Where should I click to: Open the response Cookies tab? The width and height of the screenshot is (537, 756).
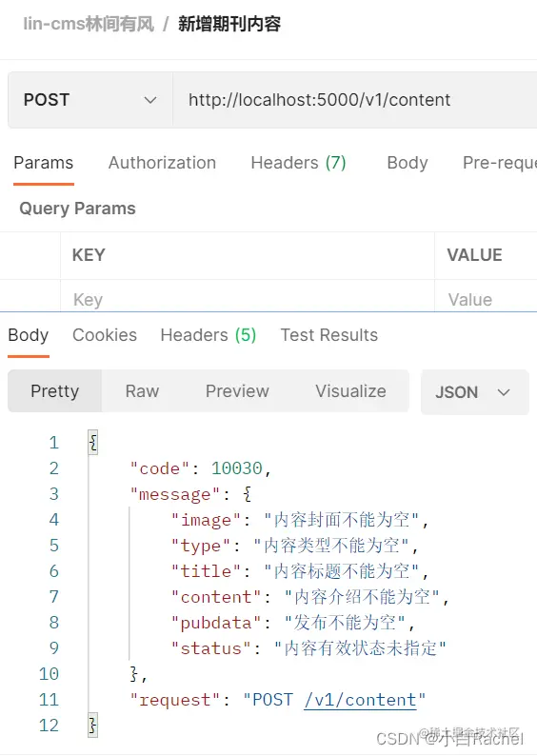click(105, 335)
